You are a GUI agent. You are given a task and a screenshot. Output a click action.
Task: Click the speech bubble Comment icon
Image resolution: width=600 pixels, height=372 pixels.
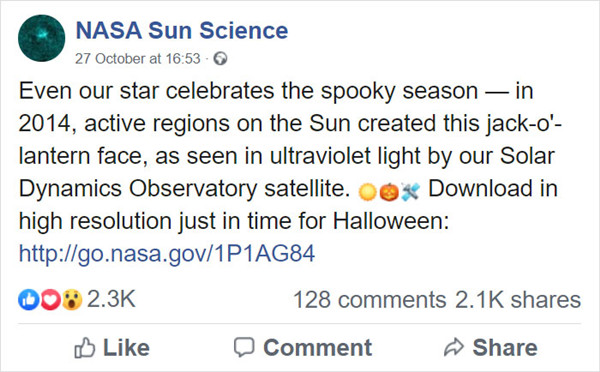pyautogui.click(x=244, y=347)
